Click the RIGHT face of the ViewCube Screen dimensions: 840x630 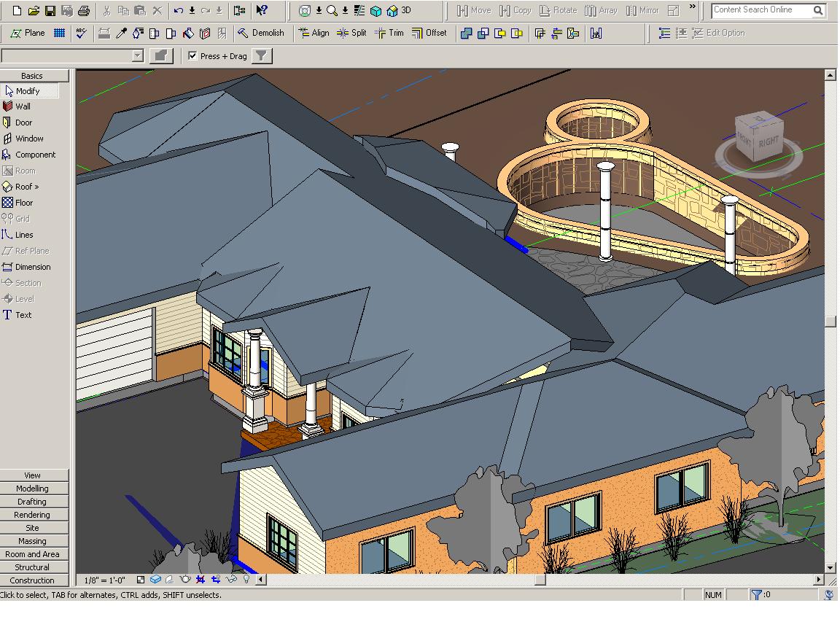(768, 141)
